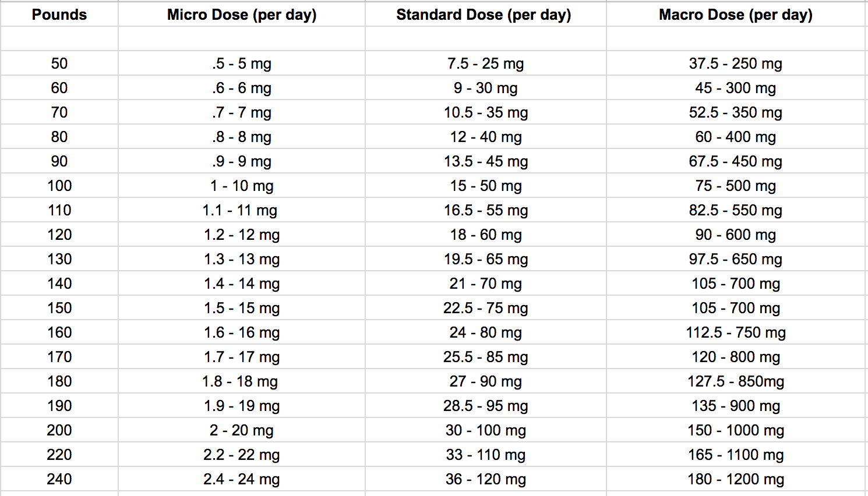Screen dimensions: 868x496
Task: Select the 100 pounds row cell
Action: (x=59, y=186)
